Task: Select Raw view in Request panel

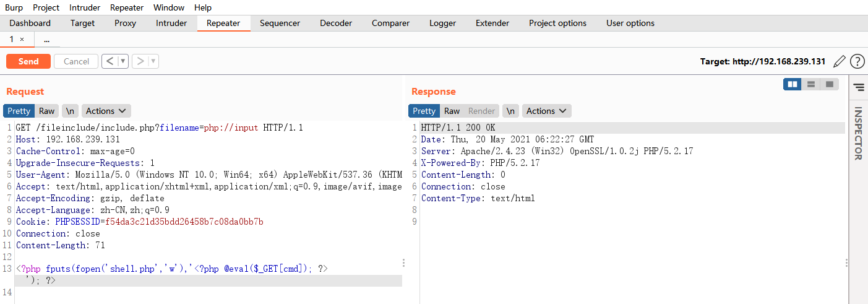Action: point(46,111)
